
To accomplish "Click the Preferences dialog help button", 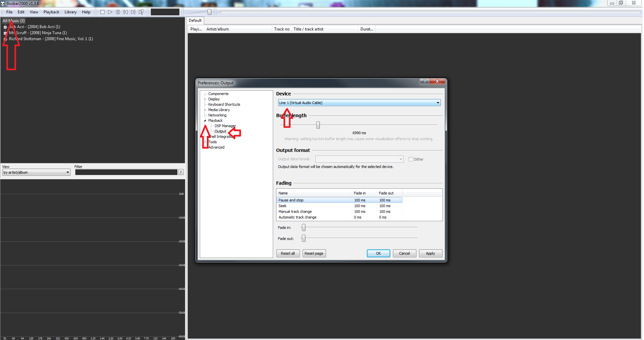I will (424, 81).
